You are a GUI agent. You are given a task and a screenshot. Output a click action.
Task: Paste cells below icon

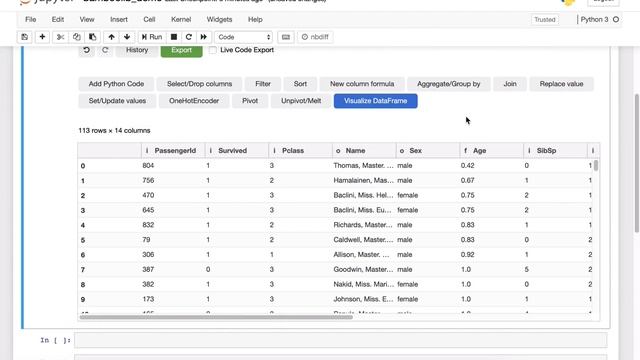93,37
